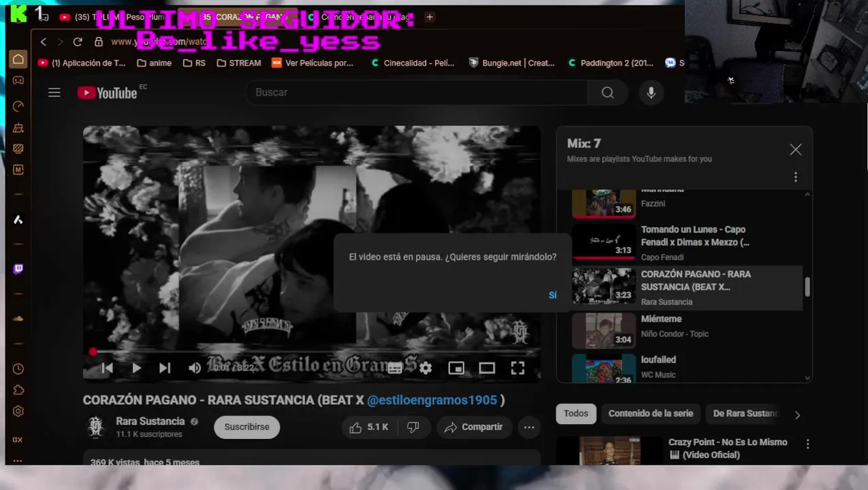Open GX Corner gamepad icon in sidebar
Viewport: 868px width, 490px height.
tap(18, 80)
